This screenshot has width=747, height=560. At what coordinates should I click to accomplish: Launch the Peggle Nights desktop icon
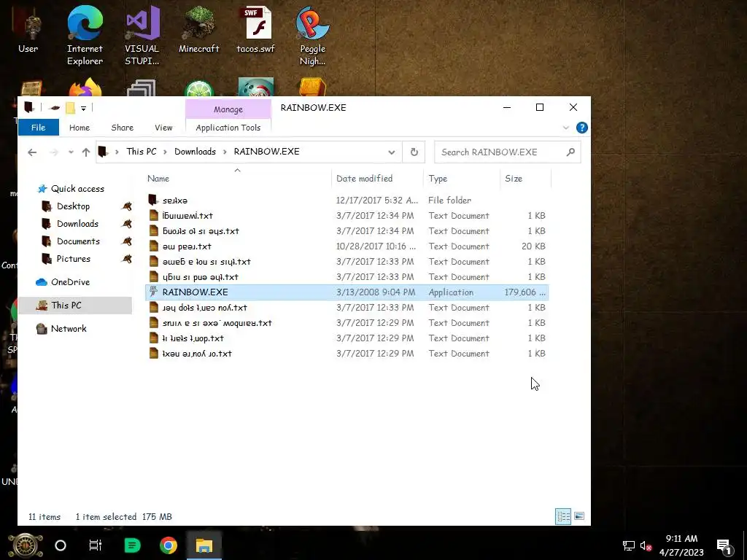point(312,36)
